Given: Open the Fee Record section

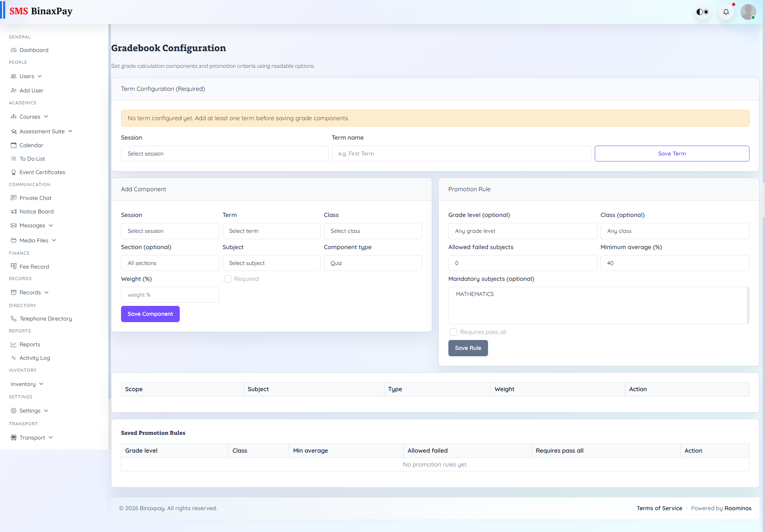Looking at the screenshot, I should (x=34, y=266).
